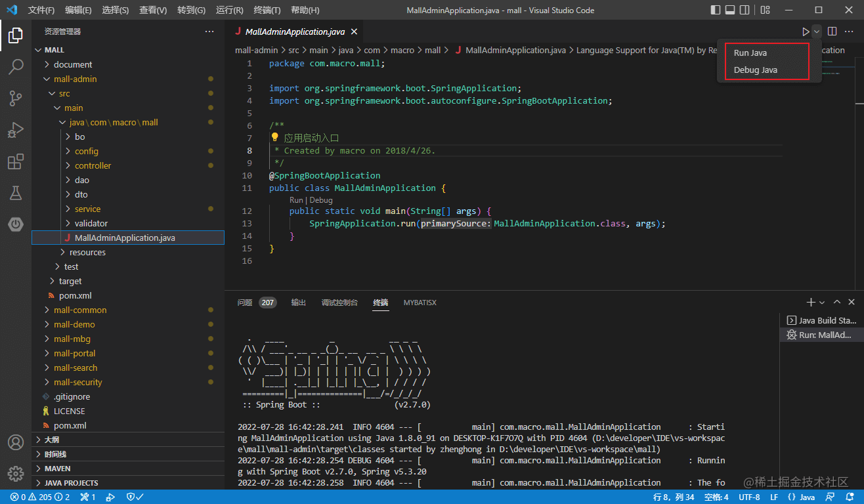Open the Accounts menu in activity bar

(16, 442)
